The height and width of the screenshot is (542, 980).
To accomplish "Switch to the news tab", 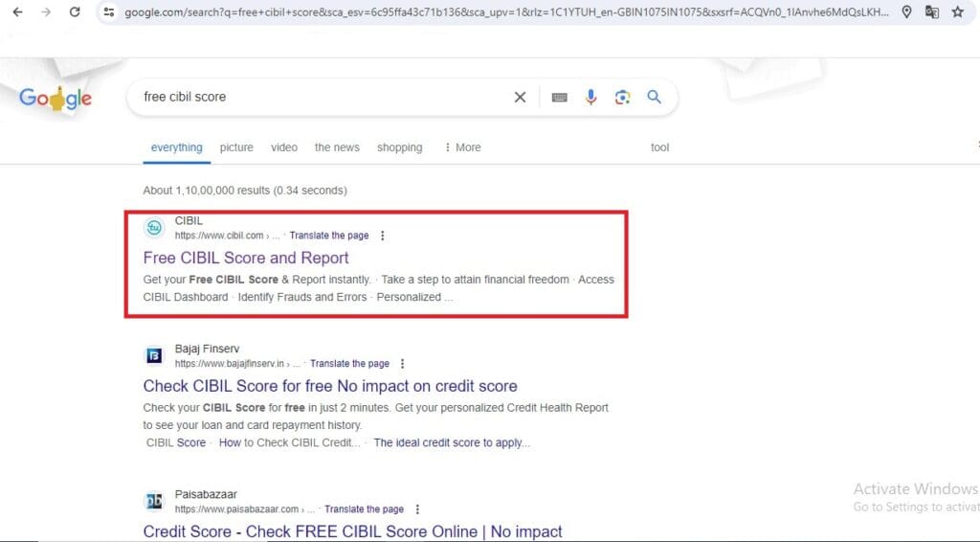I will (x=337, y=147).
